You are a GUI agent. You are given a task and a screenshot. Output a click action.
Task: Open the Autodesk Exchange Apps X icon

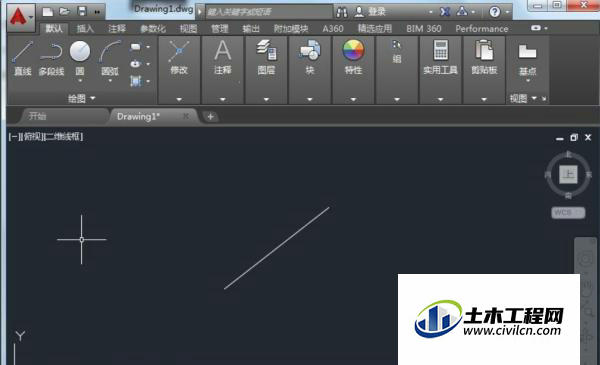tap(445, 12)
